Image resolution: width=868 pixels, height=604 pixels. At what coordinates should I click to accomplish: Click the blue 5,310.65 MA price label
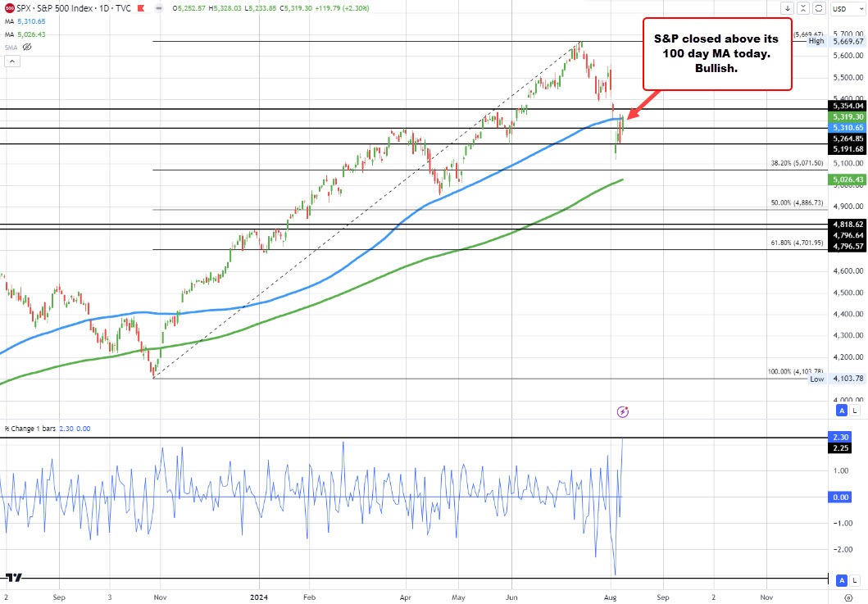pos(846,127)
